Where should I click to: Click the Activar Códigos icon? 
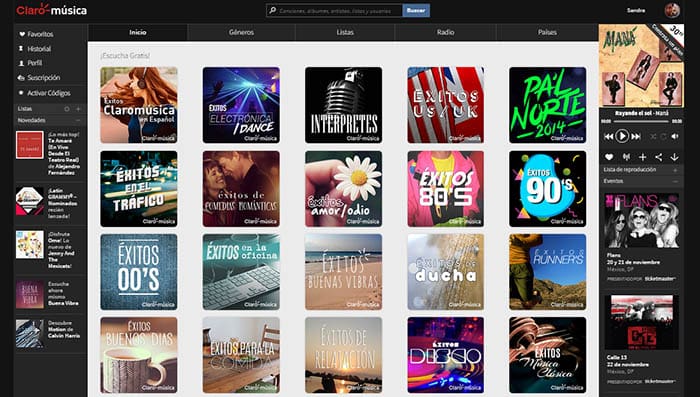click(x=21, y=93)
